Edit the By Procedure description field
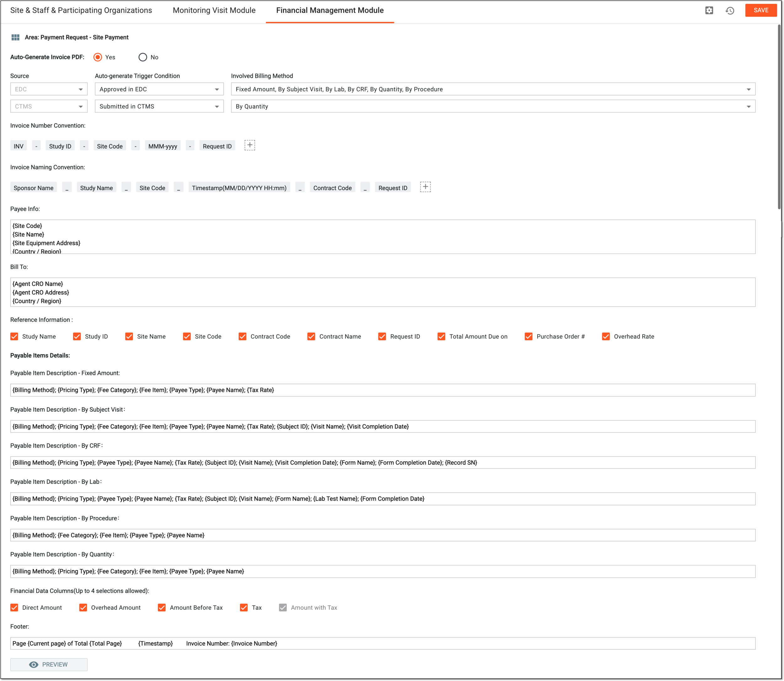This screenshot has width=784, height=681. pyautogui.click(x=383, y=535)
